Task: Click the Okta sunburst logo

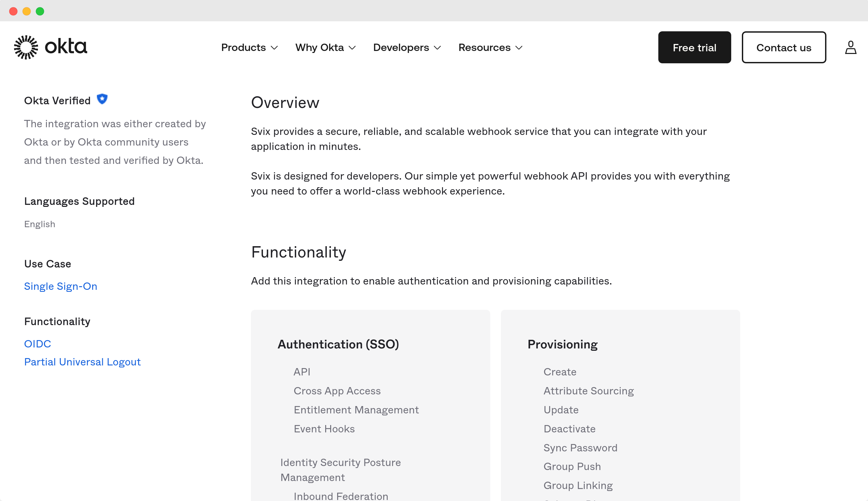Action: [26, 47]
